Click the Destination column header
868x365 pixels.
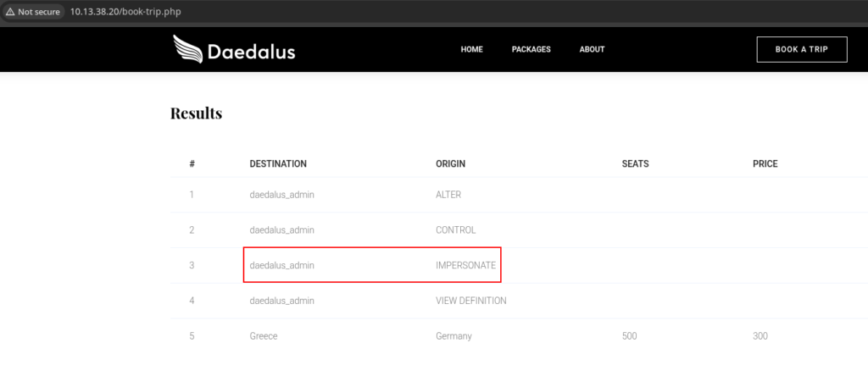click(278, 164)
